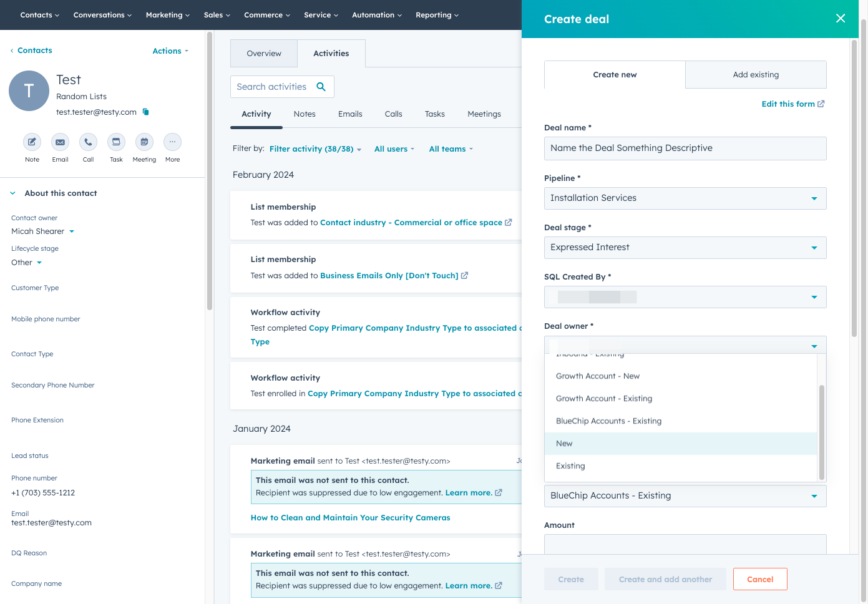The height and width of the screenshot is (604, 868).
Task: Click the Note icon under contact name
Action: tap(32, 142)
